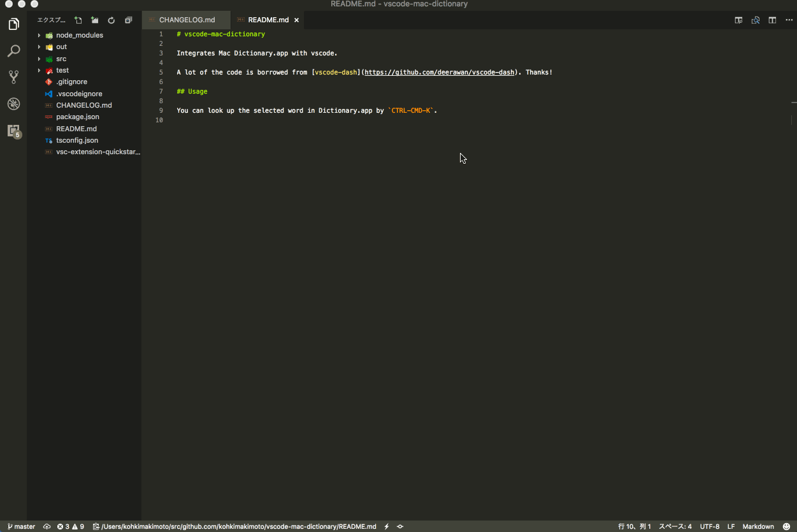Create a new folder in Explorer
The image size is (797, 532).
[94, 20]
